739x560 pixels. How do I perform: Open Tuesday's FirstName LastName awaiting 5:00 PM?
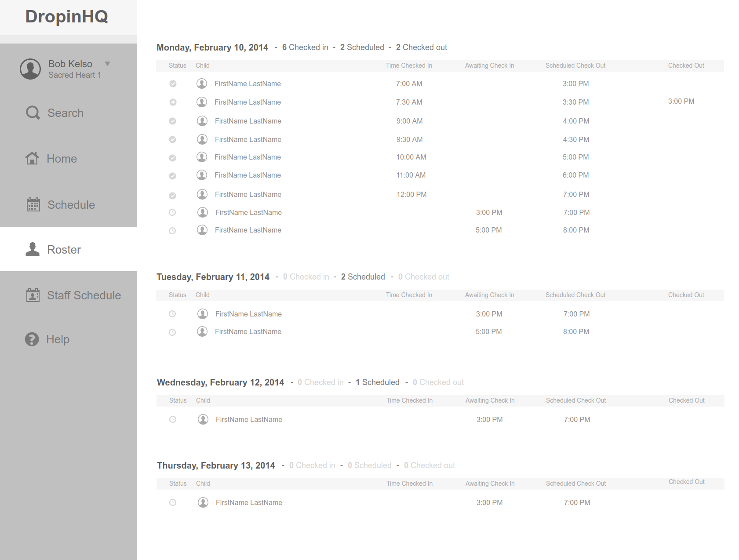(248, 331)
